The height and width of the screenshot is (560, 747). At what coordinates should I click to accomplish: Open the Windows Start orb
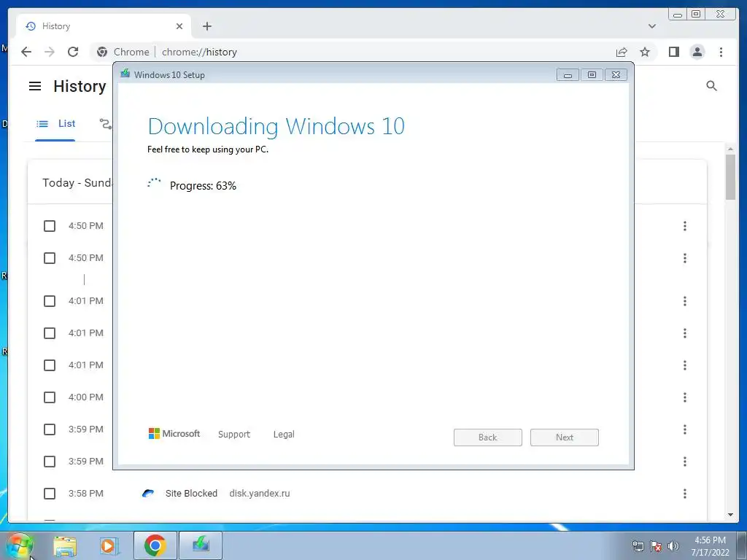click(x=19, y=545)
